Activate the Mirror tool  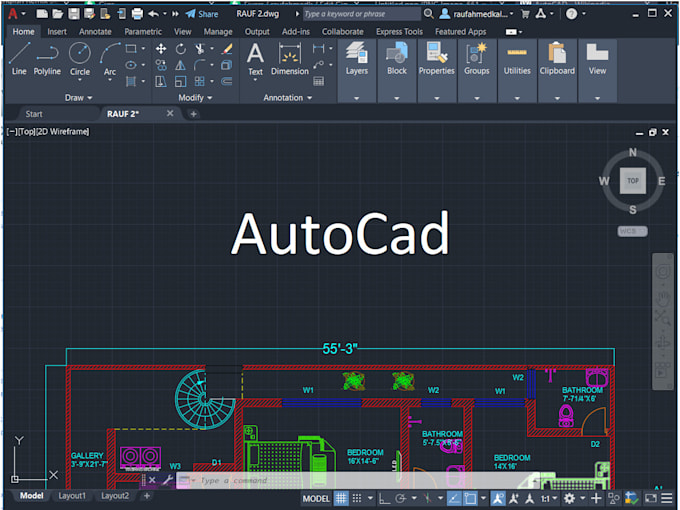point(180,65)
